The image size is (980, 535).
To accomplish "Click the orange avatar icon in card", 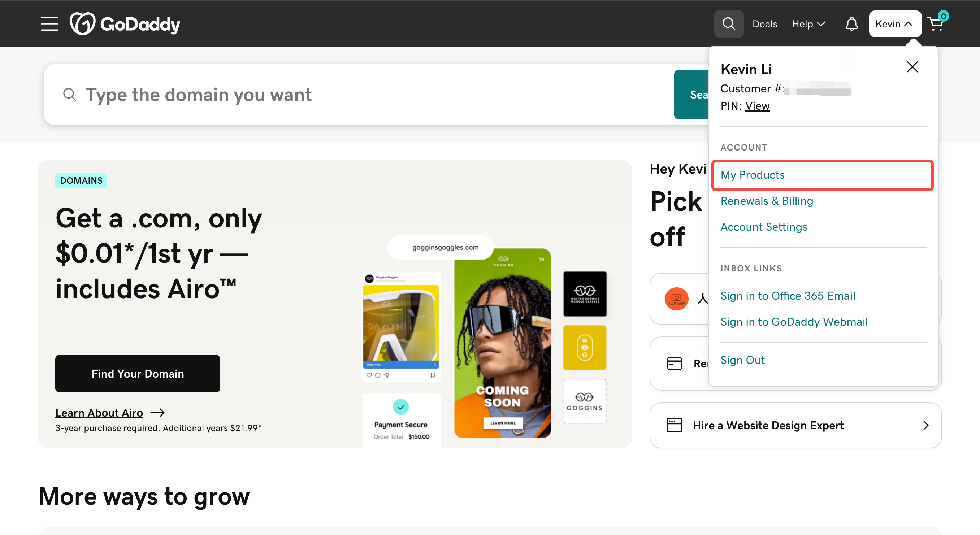I will [x=676, y=299].
